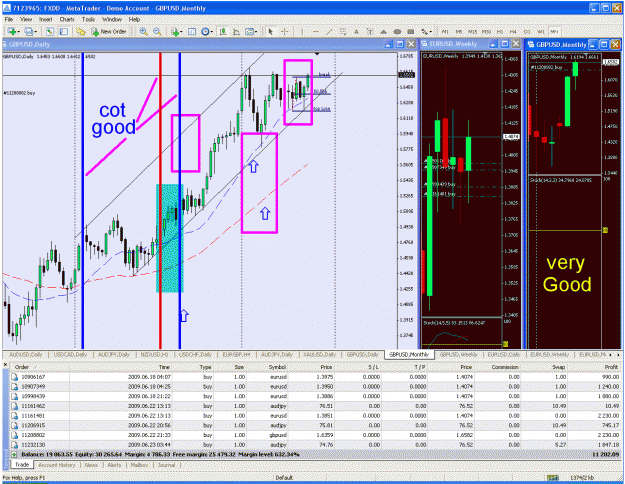The height and width of the screenshot is (484, 625).
Task: Open the File menu
Action: pyautogui.click(x=9, y=19)
